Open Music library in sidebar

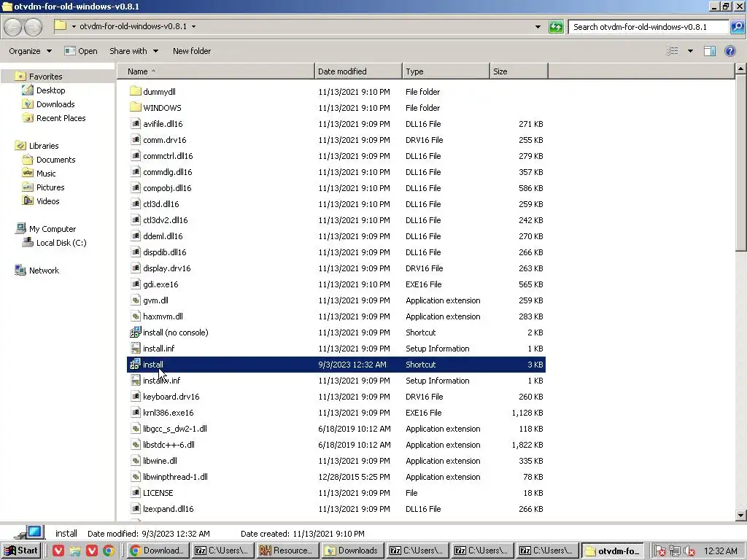[46, 174]
